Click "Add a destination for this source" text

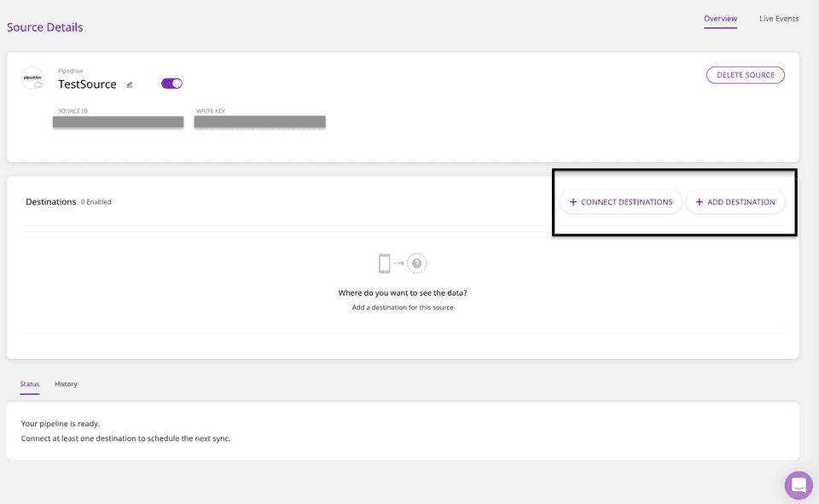point(403,307)
